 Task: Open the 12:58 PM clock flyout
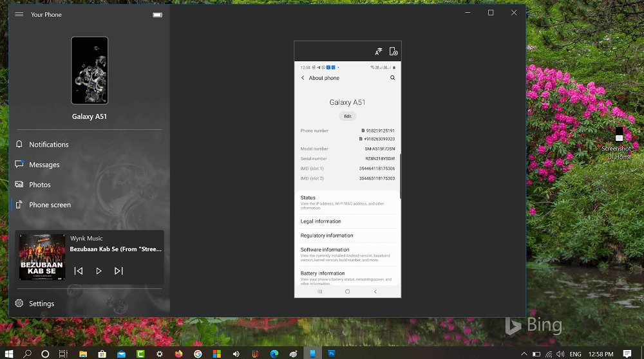(601, 354)
